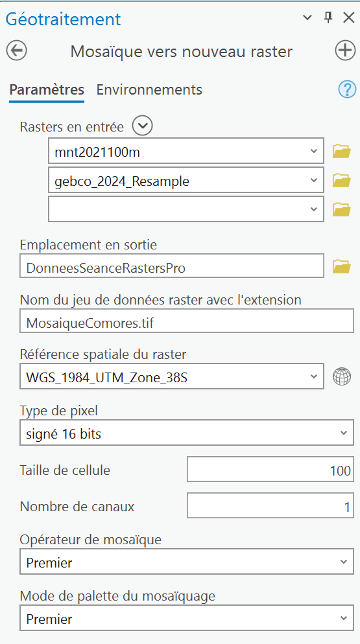Click Rasters en entrée label
Screen dimensions: 360x644
71,127
